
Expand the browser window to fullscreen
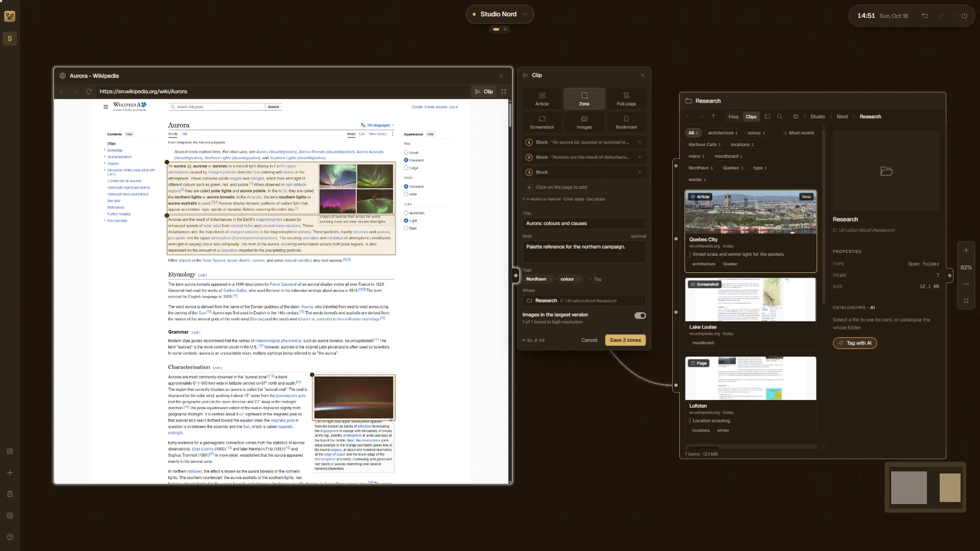point(503,92)
